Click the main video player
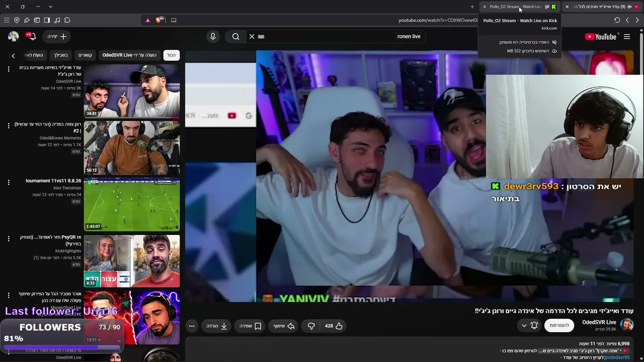644x362 pixels. click(x=409, y=176)
